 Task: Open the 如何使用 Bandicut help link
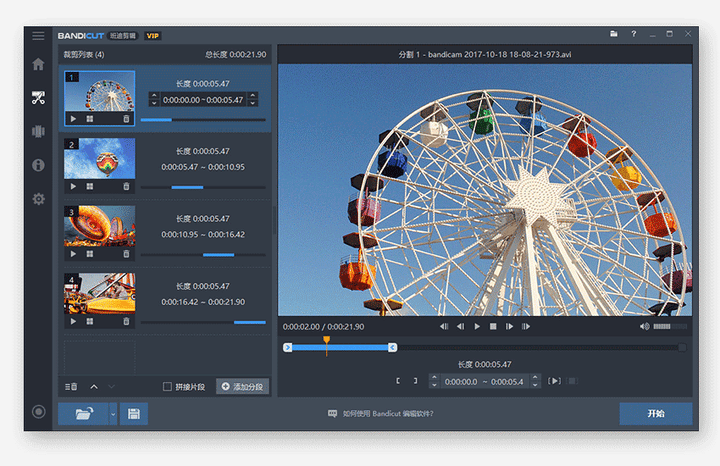[381, 414]
